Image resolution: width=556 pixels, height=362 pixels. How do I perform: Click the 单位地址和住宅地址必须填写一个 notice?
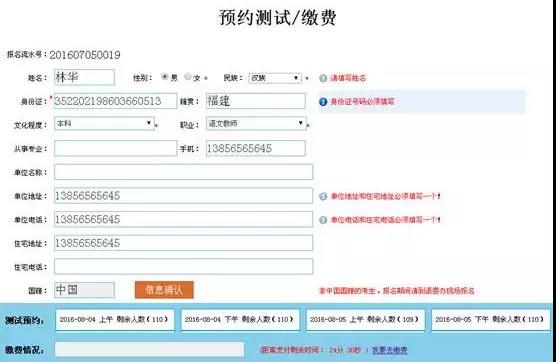click(x=385, y=196)
